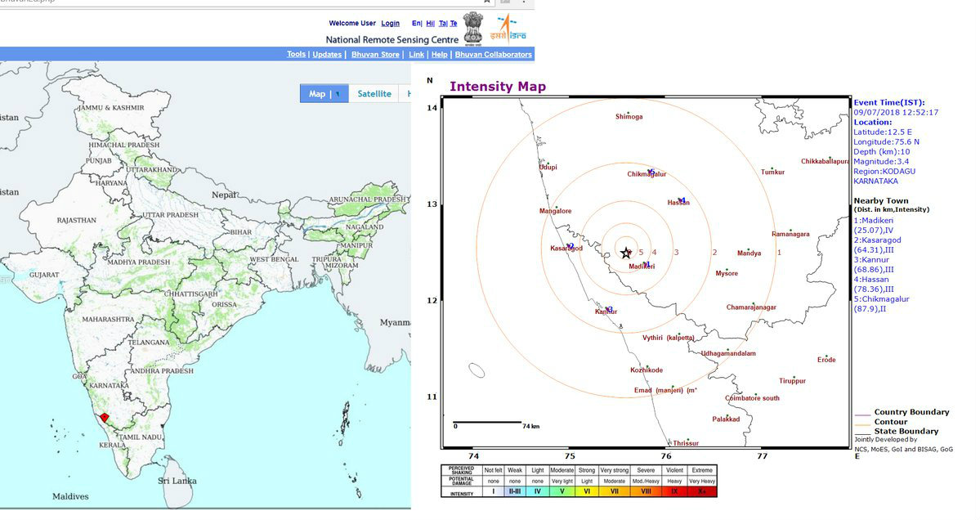Click the Magnitude:3.4 value
980x520 pixels.
pyautogui.click(x=881, y=162)
